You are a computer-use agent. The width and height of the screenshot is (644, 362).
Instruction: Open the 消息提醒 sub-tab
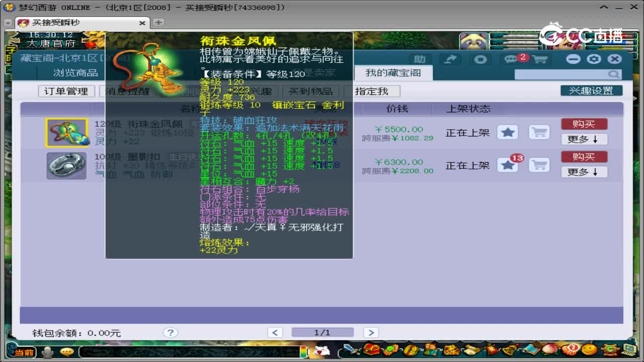pos(127,91)
